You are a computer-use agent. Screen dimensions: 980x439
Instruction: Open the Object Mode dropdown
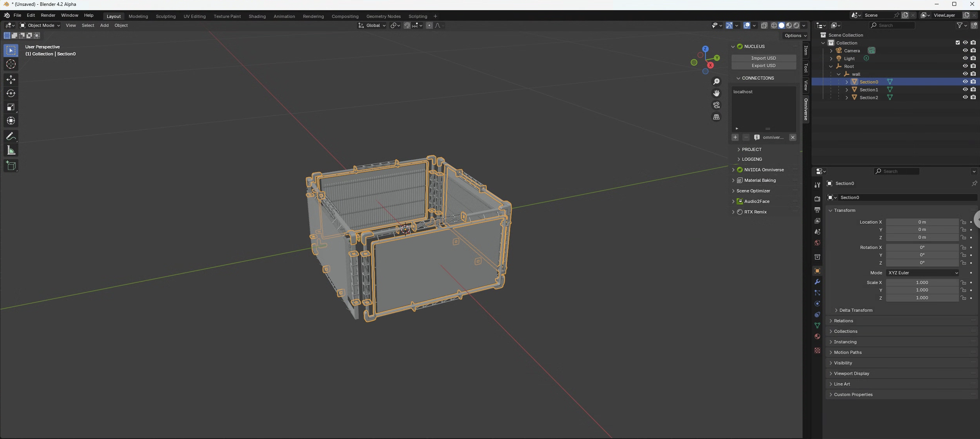pos(40,25)
